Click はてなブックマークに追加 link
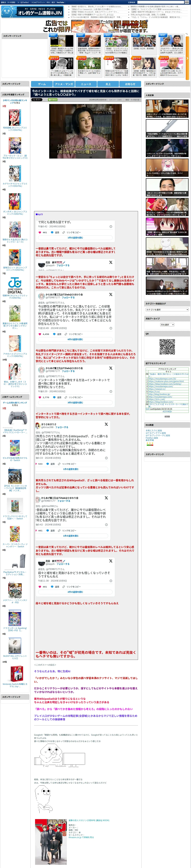The height and width of the screenshot is (868, 191). pos(157,435)
